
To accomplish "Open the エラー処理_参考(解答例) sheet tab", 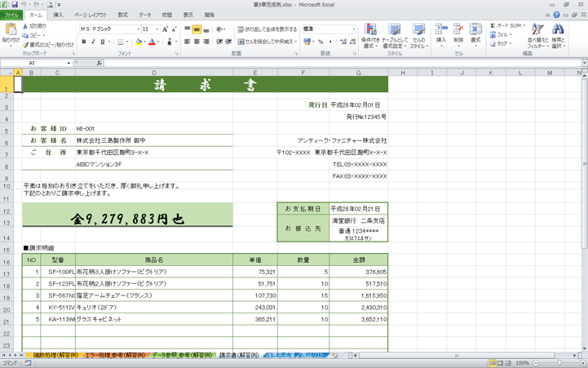I will 115,355.
